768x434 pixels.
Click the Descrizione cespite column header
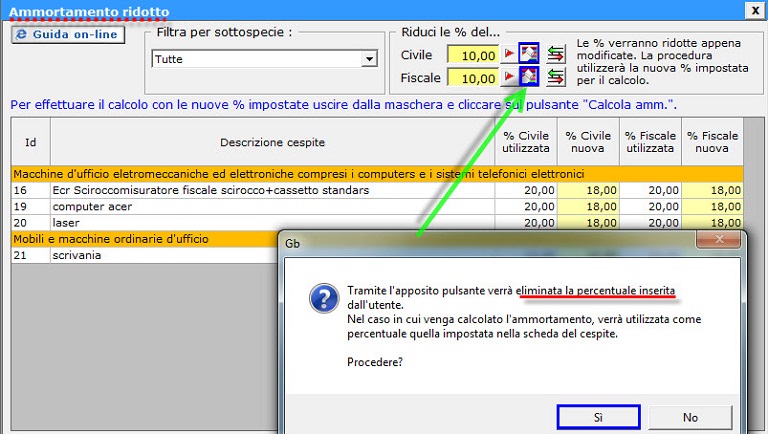point(272,143)
